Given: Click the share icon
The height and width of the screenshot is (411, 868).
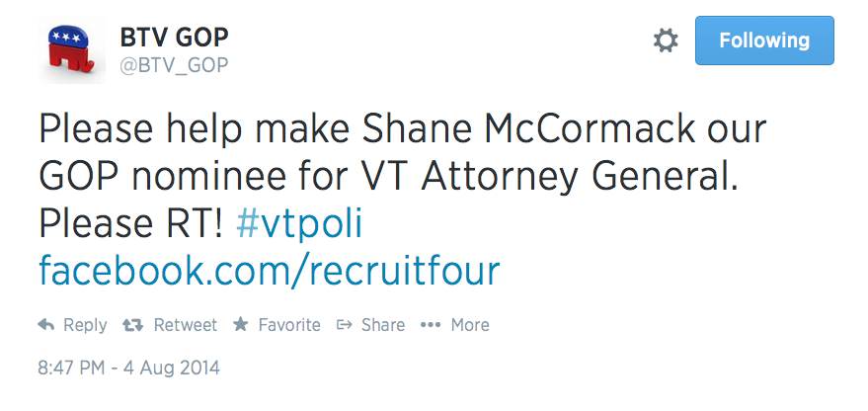Looking at the screenshot, I should 344,325.
